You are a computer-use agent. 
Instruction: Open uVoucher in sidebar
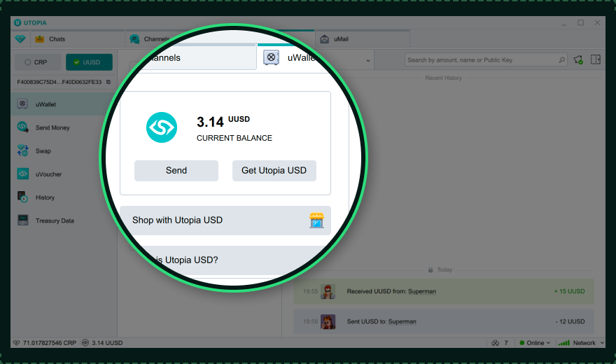point(64,174)
